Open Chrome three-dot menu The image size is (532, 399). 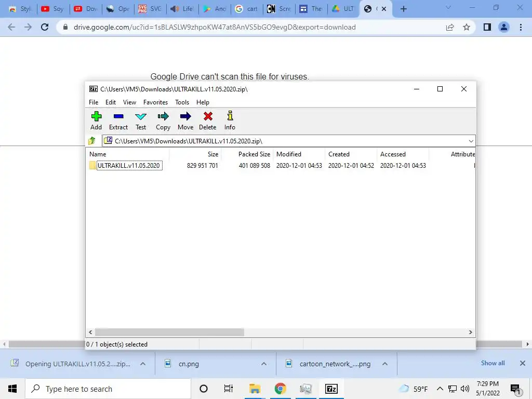[x=521, y=27]
